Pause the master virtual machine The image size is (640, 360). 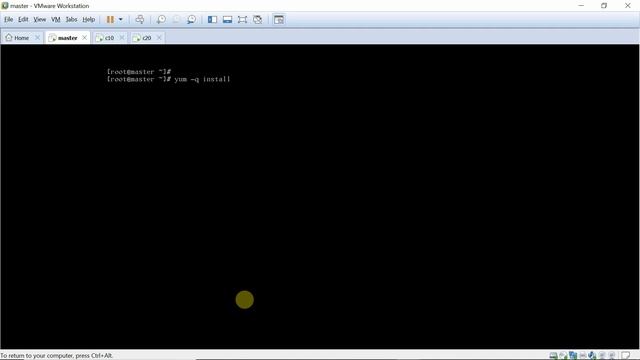pyautogui.click(x=110, y=20)
